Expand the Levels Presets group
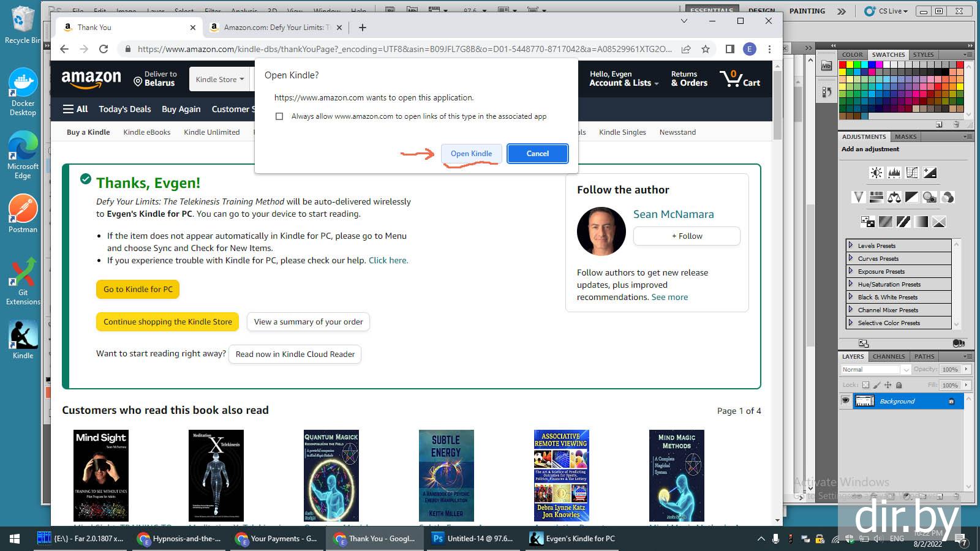The image size is (980, 551). [x=851, y=246]
